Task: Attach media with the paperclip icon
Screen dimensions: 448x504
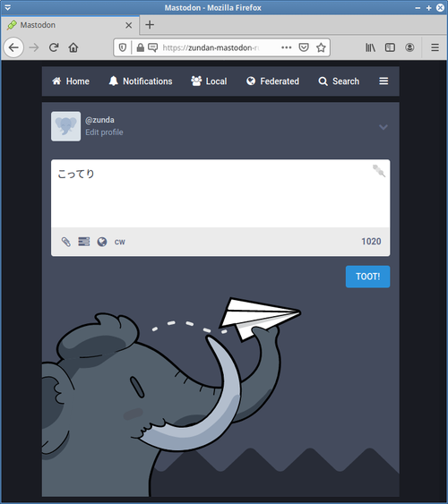Action: click(66, 242)
